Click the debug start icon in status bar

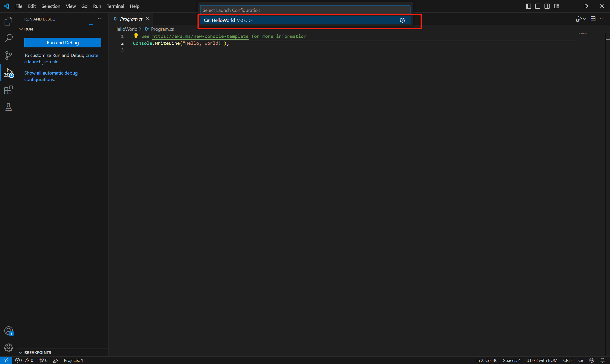click(56, 360)
